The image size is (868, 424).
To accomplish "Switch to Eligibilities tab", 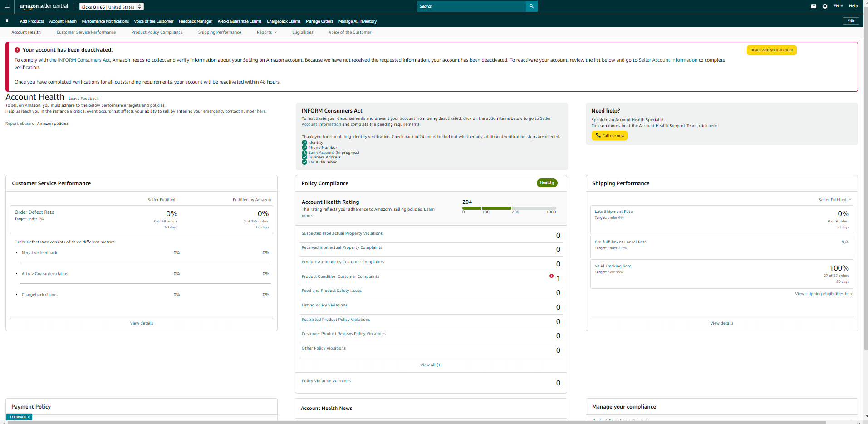I will (x=303, y=32).
